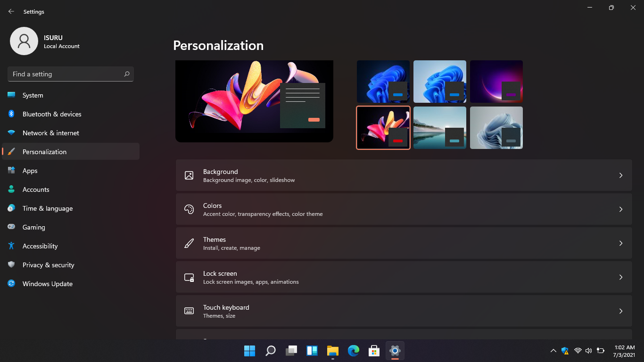Click the Gaming controller icon

[x=11, y=227]
